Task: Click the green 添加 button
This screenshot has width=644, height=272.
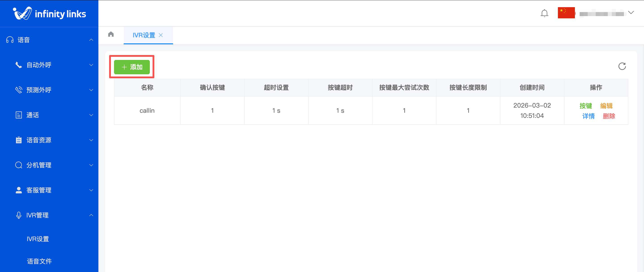Action: (132, 67)
